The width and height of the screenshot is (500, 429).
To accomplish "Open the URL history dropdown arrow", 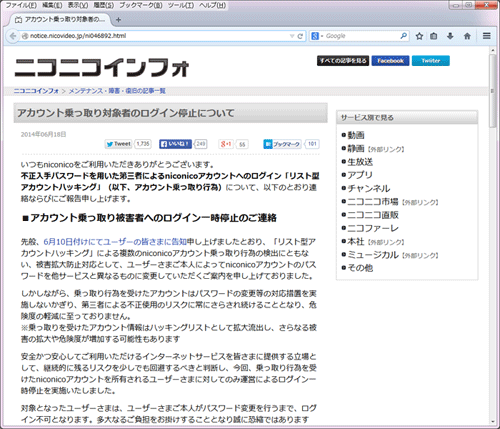I will 292,36.
